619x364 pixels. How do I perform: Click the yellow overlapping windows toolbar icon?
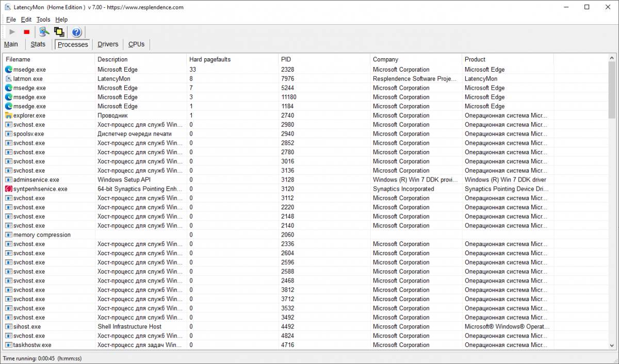pyautogui.click(x=59, y=32)
